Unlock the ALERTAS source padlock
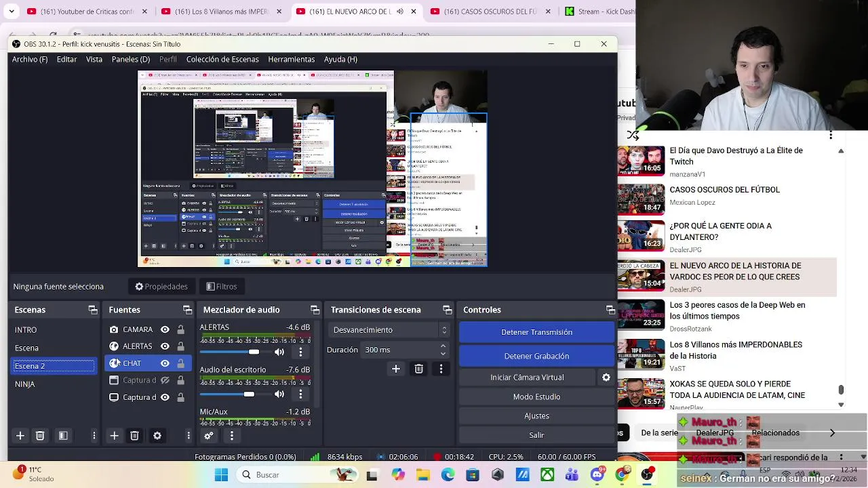 [180, 346]
